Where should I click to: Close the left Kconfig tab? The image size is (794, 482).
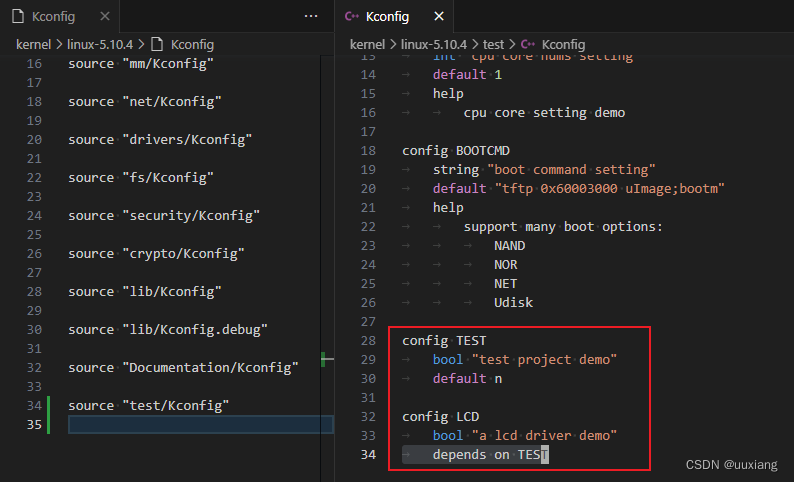[x=105, y=16]
